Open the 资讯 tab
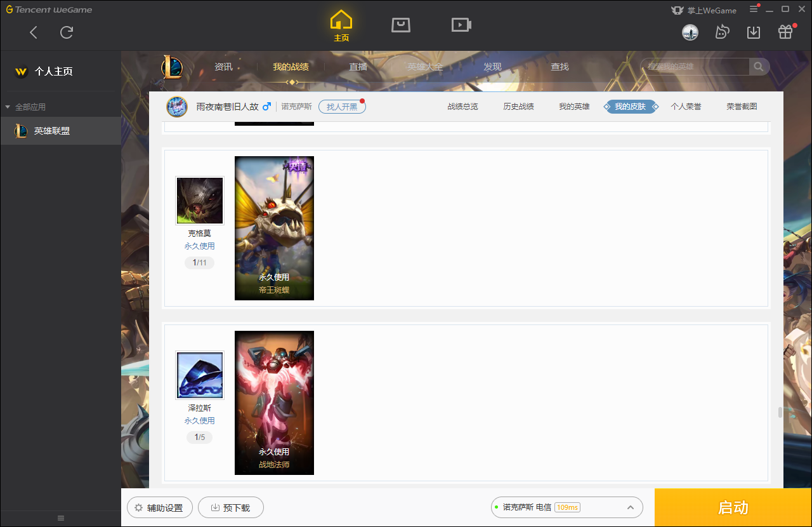This screenshot has width=812, height=527. 223,67
